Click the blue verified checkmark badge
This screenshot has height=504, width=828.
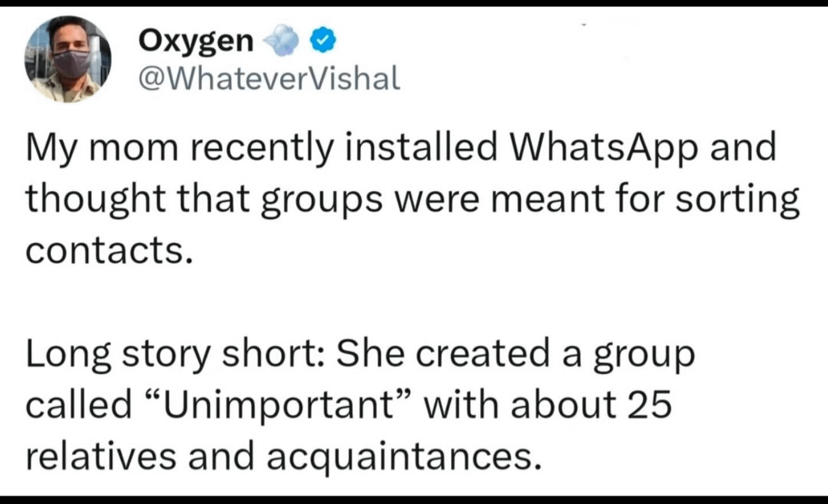pos(322,42)
